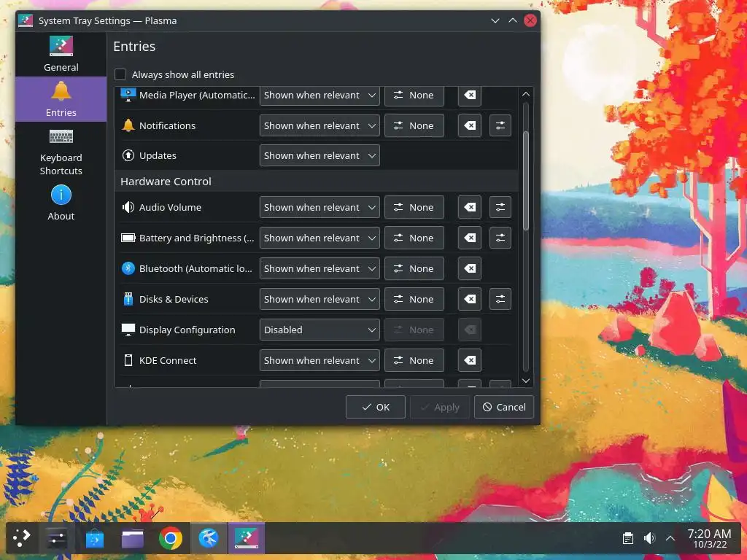The image size is (747, 560).
Task: Set shortcut for Media Player entry
Action: pos(414,96)
